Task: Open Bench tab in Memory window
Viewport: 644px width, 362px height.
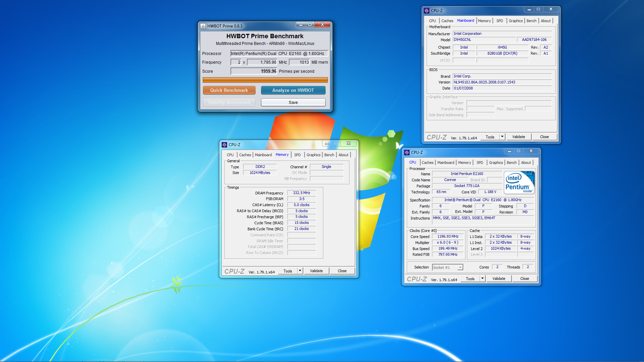Action: pyautogui.click(x=329, y=155)
